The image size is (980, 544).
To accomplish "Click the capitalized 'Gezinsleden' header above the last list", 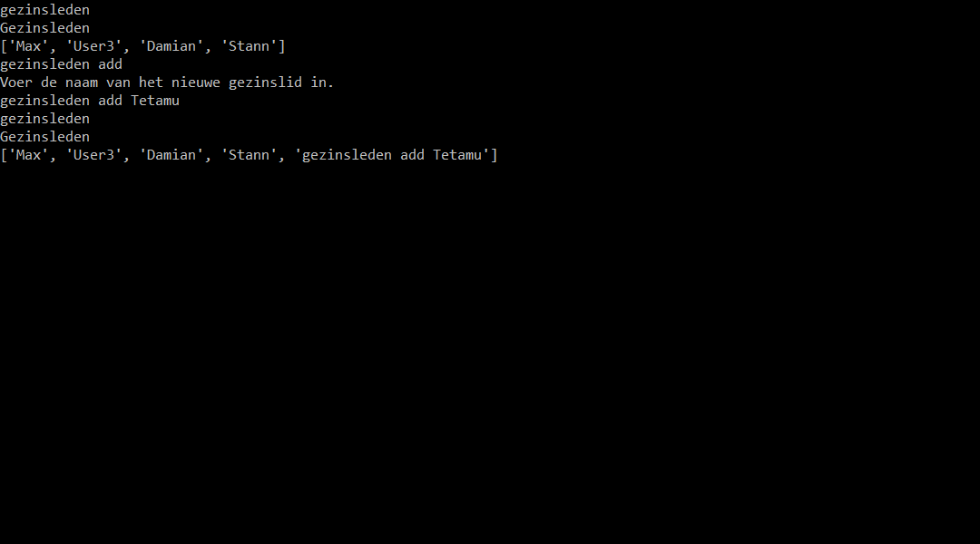I will click(45, 137).
